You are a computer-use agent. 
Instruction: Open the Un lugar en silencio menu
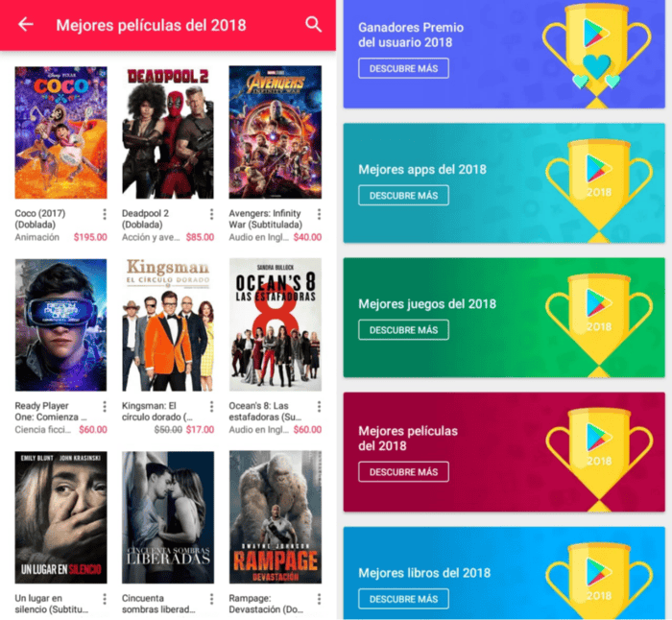coord(104,599)
